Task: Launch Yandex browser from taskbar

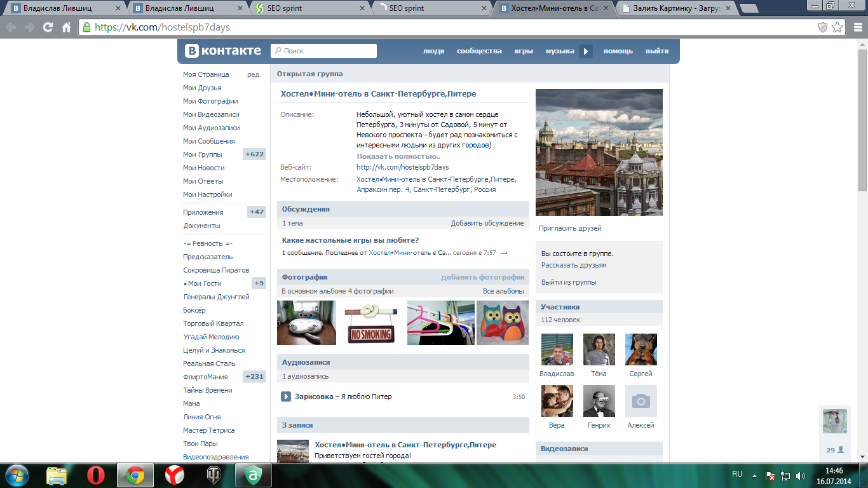Action: (175, 475)
